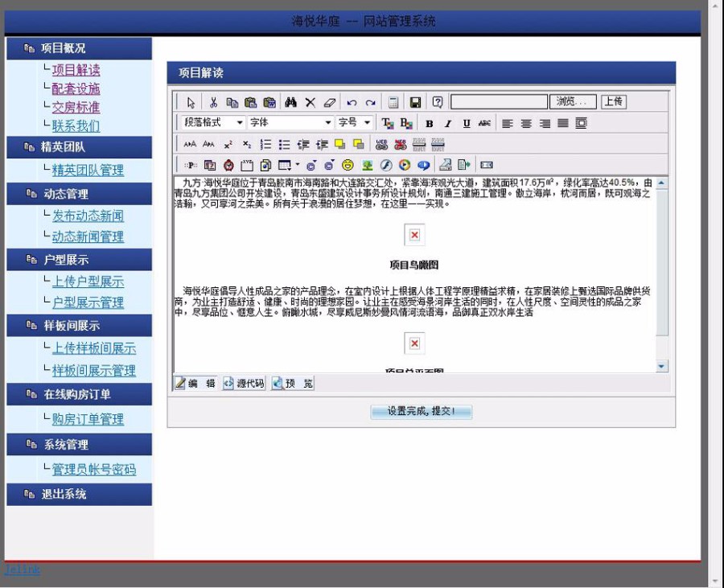Viewport: 724px width, 588px height.
Task: Toggle superscript x² formatting
Action: 228,145
